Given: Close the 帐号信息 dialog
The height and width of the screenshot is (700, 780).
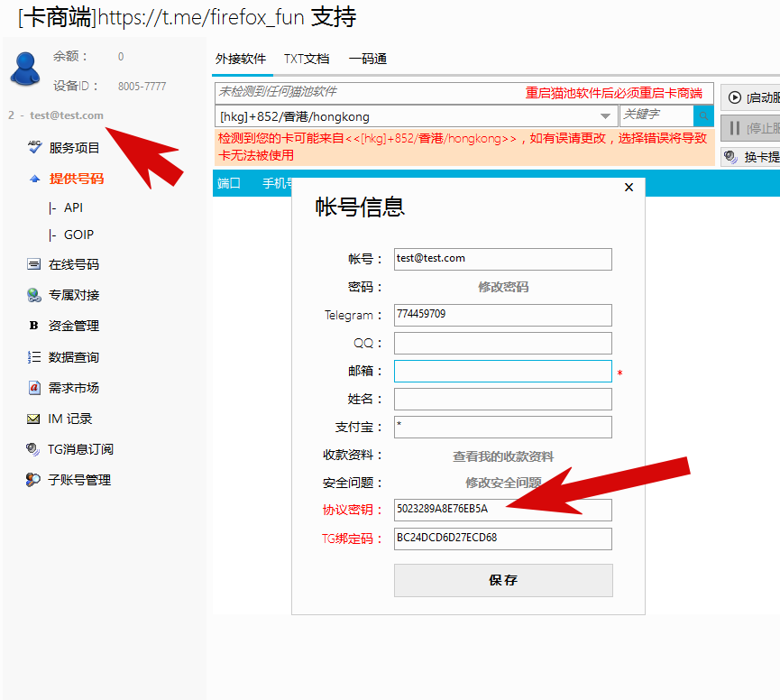Looking at the screenshot, I should 629,187.
